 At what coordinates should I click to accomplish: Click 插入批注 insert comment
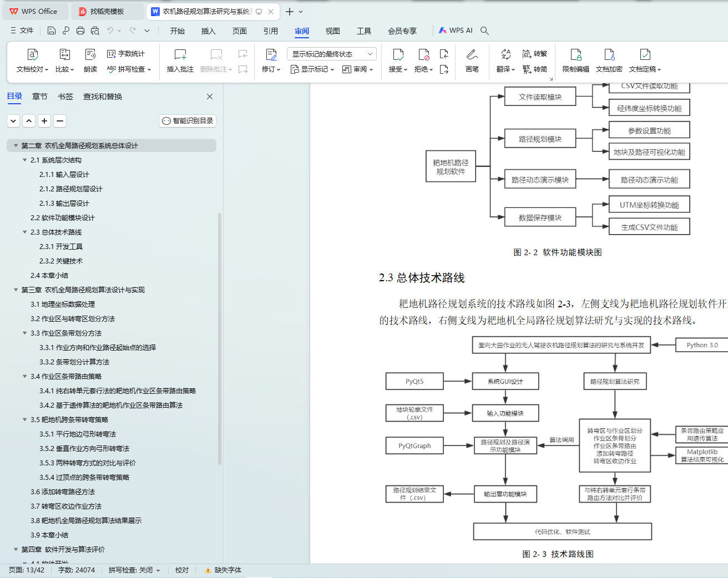pyautogui.click(x=180, y=61)
